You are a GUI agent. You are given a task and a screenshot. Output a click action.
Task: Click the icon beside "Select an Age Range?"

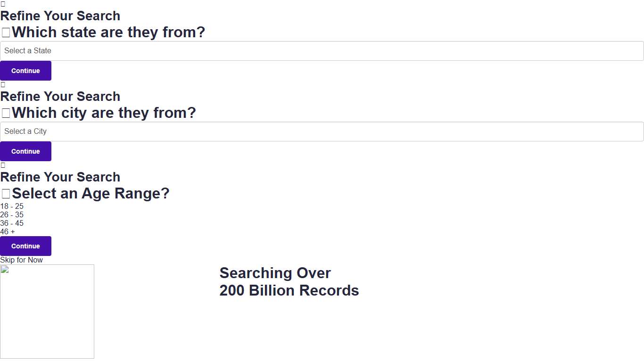click(x=6, y=194)
